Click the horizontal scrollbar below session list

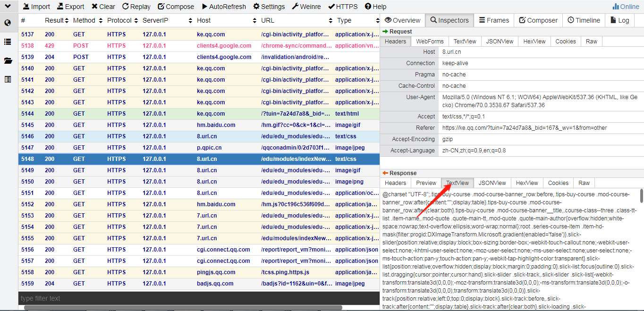183,308
